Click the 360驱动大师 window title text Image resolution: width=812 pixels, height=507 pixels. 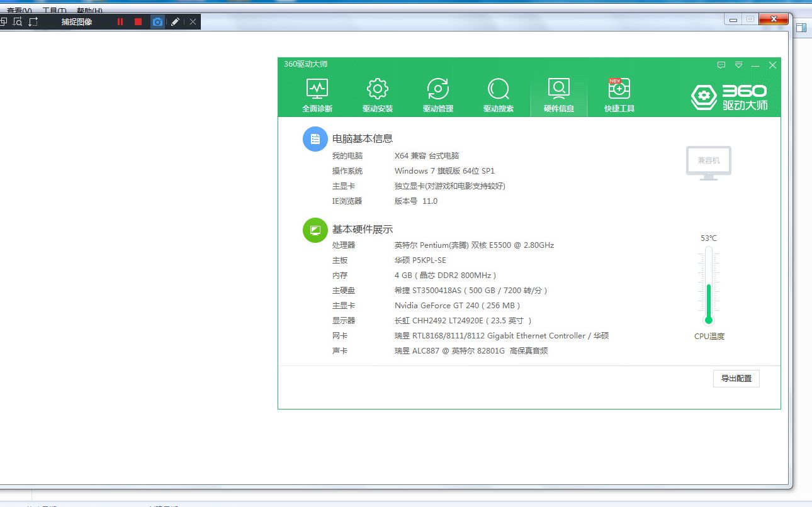pyautogui.click(x=306, y=64)
